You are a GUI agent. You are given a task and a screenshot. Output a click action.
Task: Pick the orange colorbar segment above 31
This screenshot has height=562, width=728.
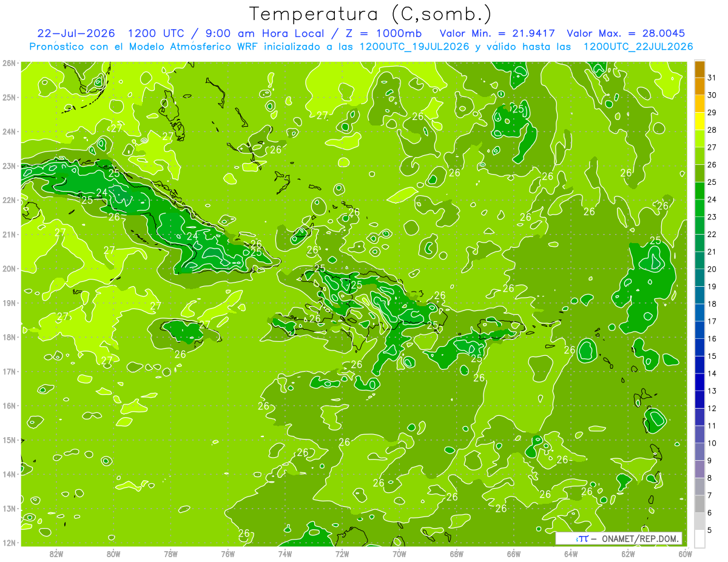[699, 69]
